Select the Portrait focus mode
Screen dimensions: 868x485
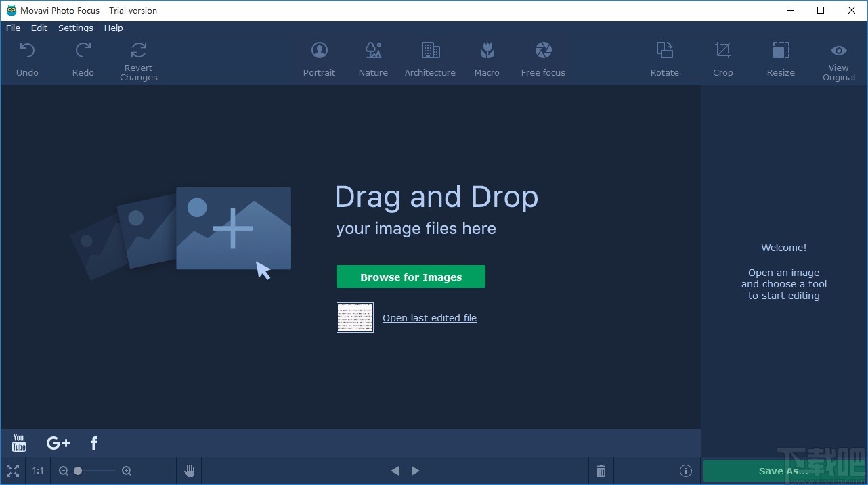click(319, 51)
